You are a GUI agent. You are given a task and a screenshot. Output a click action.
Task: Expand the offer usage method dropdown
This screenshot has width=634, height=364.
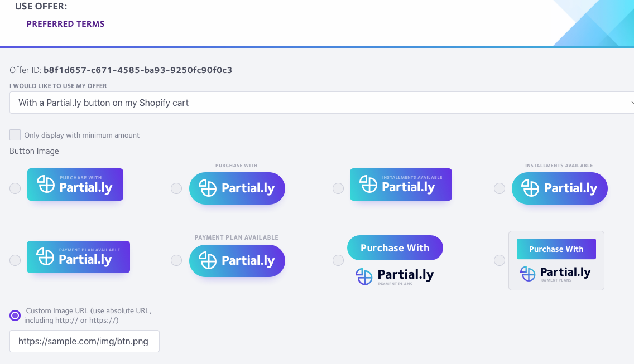click(x=322, y=103)
